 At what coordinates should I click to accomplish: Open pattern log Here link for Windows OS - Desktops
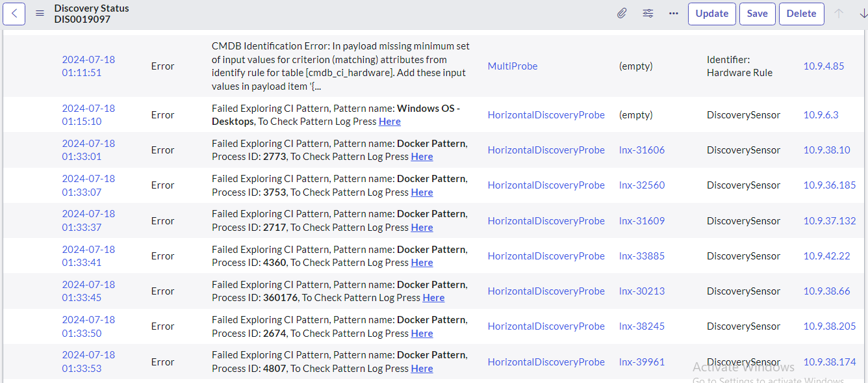[390, 122]
